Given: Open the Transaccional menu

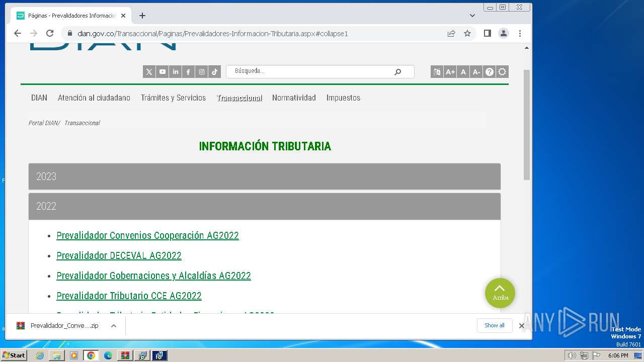Looking at the screenshot, I should click(x=239, y=98).
